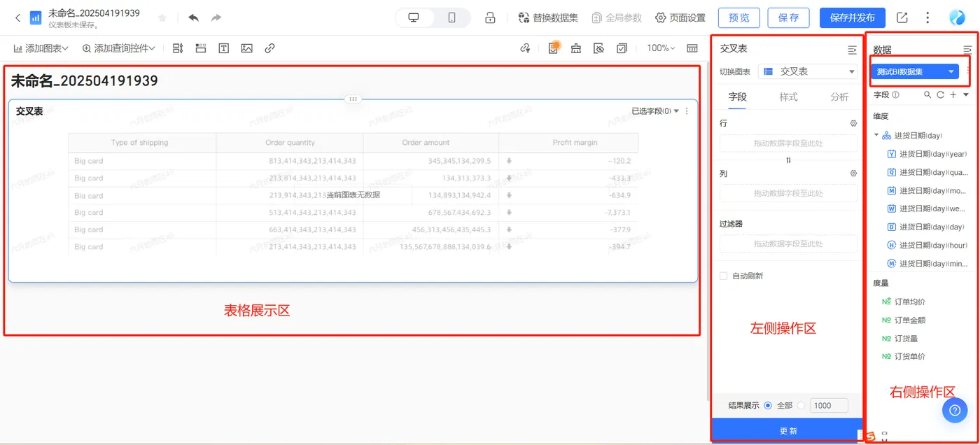The height and width of the screenshot is (445, 980).
Task: Open 替换数据集 (replace dataset)
Action: [x=548, y=17]
